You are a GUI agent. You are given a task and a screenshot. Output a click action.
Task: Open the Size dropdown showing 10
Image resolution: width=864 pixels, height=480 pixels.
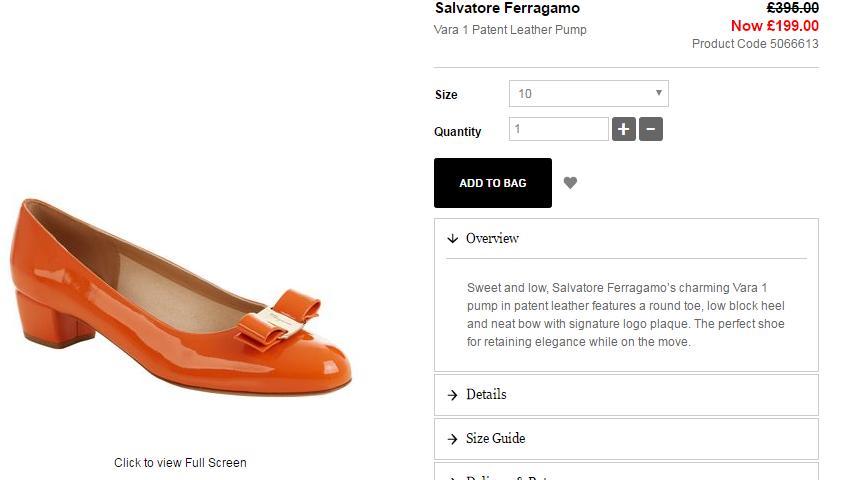click(588, 94)
